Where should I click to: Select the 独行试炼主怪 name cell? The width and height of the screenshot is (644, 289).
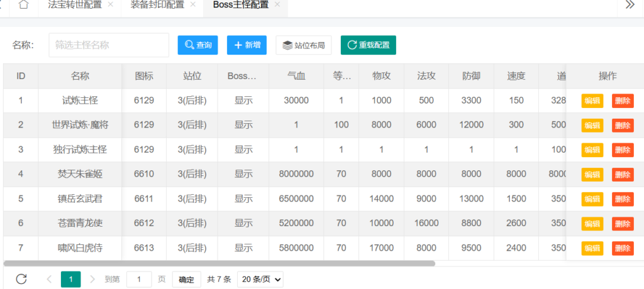click(80, 150)
